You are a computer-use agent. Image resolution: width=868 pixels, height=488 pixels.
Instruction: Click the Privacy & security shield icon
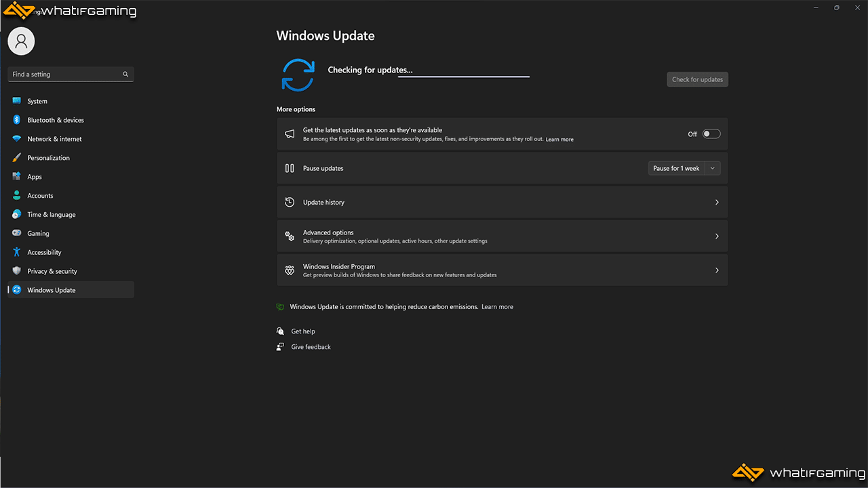point(16,271)
